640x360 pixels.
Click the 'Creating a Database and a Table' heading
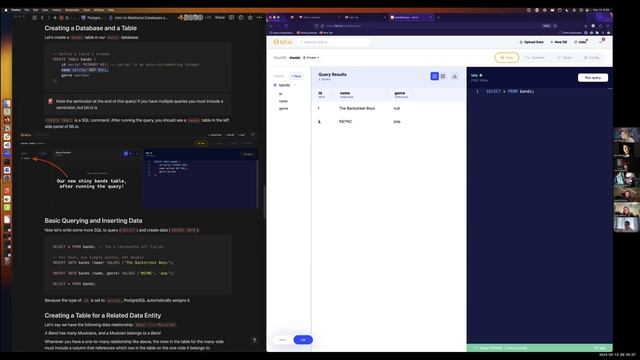pyautogui.click(x=91, y=28)
